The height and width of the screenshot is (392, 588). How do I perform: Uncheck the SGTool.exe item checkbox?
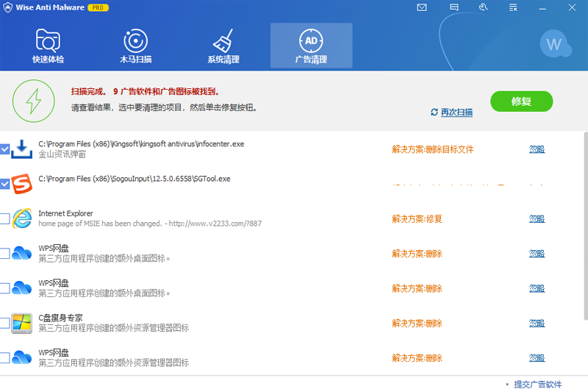(x=4, y=184)
